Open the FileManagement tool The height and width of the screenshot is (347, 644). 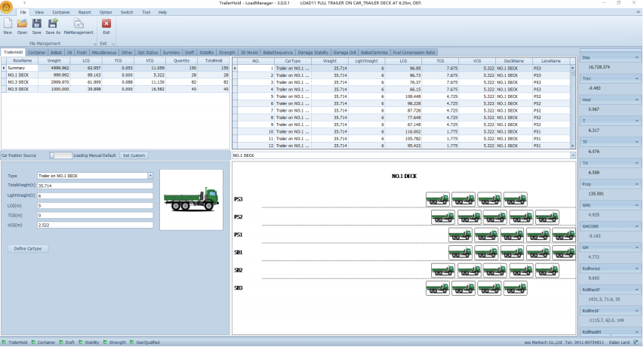pyautogui.click(x=79, y=26)
